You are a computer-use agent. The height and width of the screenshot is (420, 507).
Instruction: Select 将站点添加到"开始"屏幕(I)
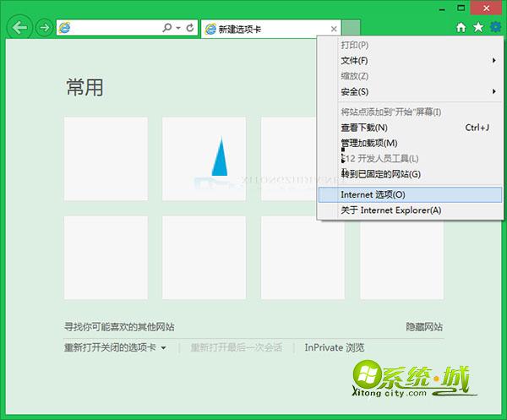tap(410, 112)
